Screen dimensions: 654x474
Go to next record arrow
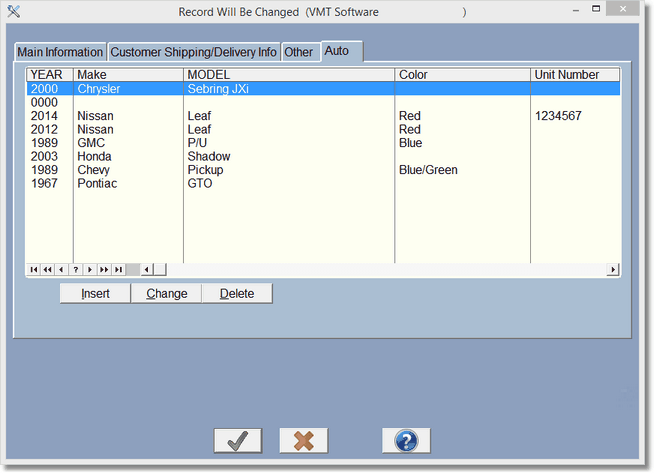point(90,270)
